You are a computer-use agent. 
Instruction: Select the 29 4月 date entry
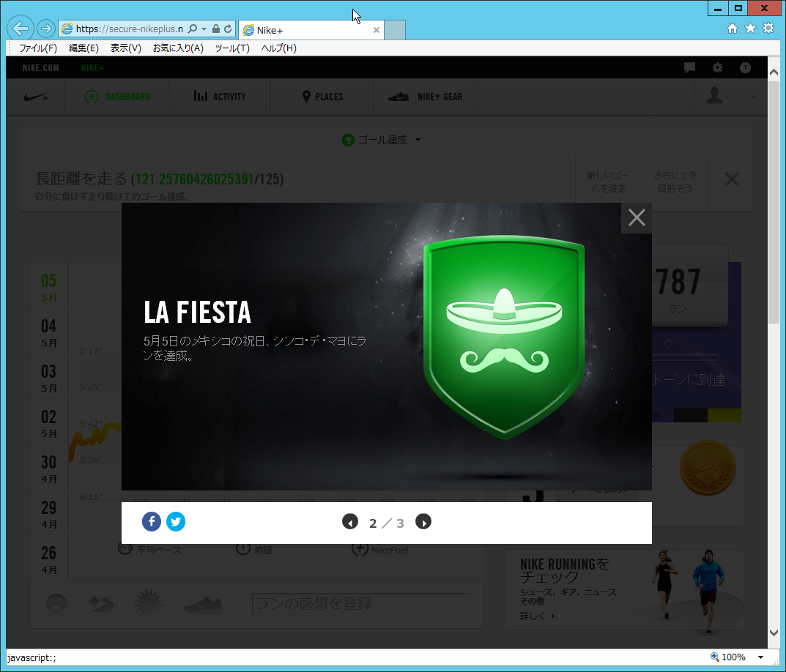pos(48,514)
